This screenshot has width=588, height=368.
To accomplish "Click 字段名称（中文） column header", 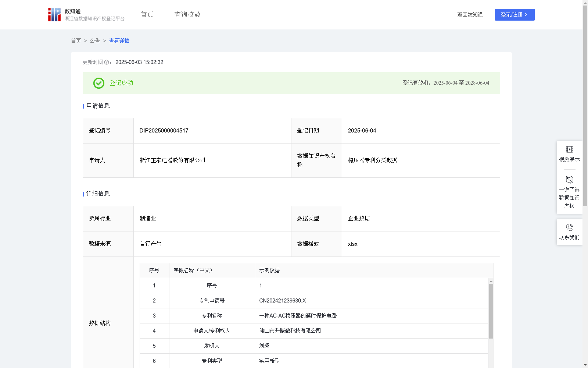I will pyautogui.click(x=212, y=270).
